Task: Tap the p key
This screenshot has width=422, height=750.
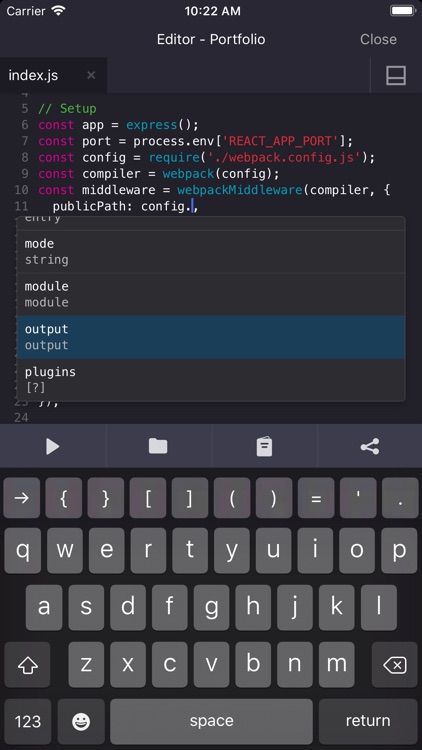Action: pos(400,550)
